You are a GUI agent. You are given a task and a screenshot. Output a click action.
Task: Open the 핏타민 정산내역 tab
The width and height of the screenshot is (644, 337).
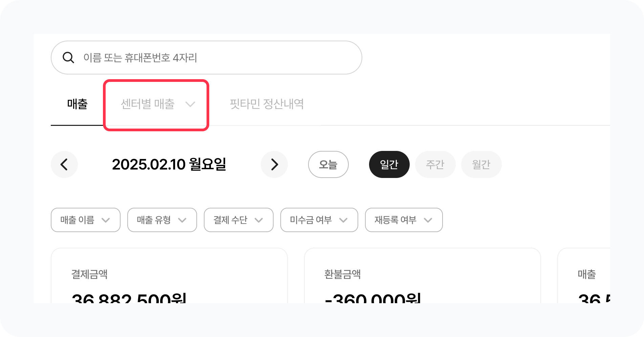(267, 104)
